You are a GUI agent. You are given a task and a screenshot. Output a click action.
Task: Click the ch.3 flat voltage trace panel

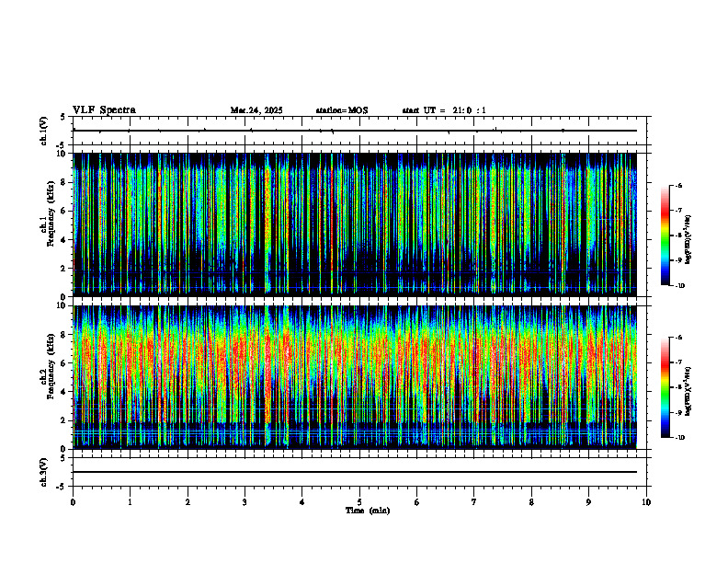click(x=359, y=472)
